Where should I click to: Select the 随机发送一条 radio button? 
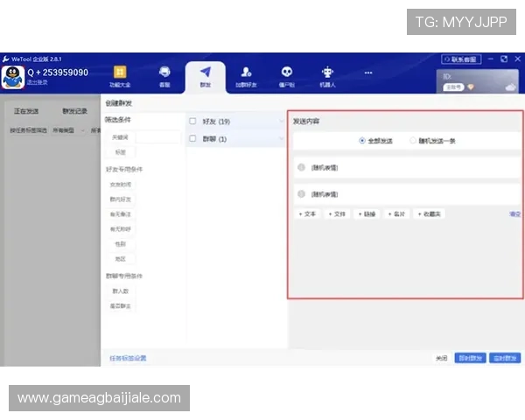(413, 140)
